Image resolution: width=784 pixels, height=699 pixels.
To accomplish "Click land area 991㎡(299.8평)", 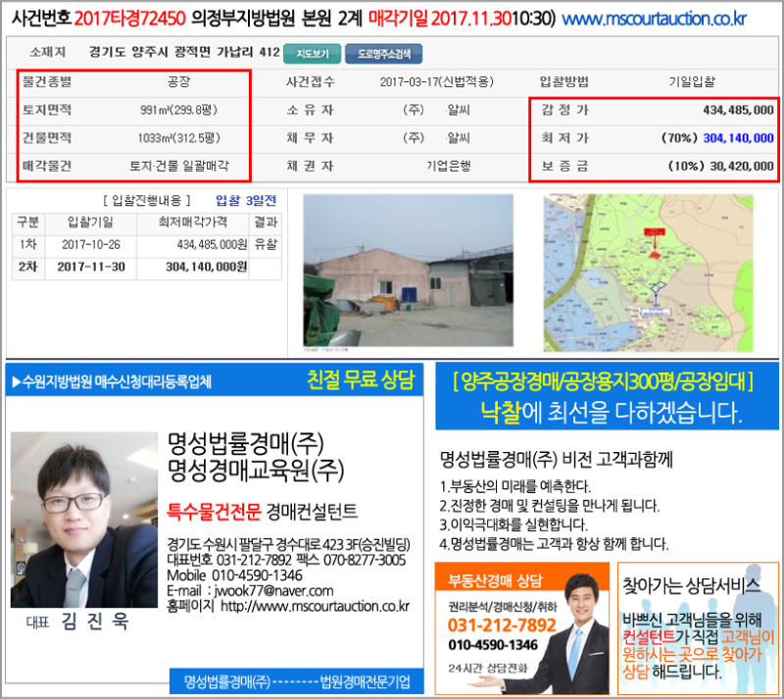I will [x=178, y=110].
